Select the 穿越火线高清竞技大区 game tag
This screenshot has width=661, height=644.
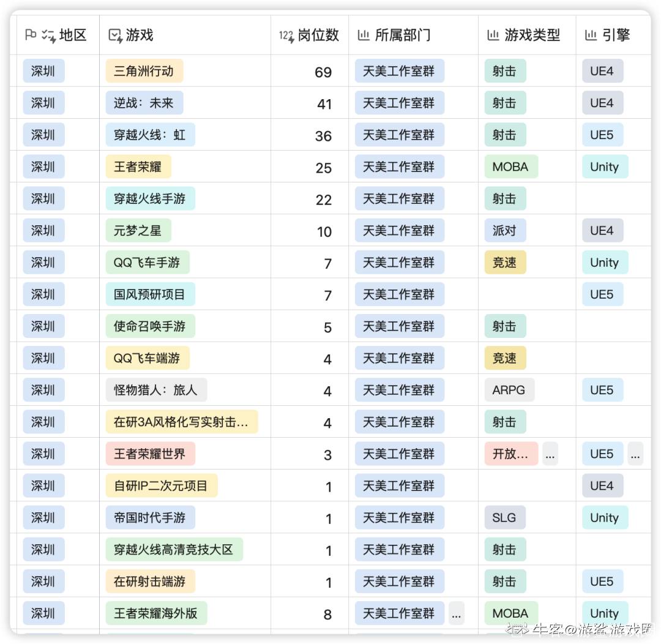174,550
